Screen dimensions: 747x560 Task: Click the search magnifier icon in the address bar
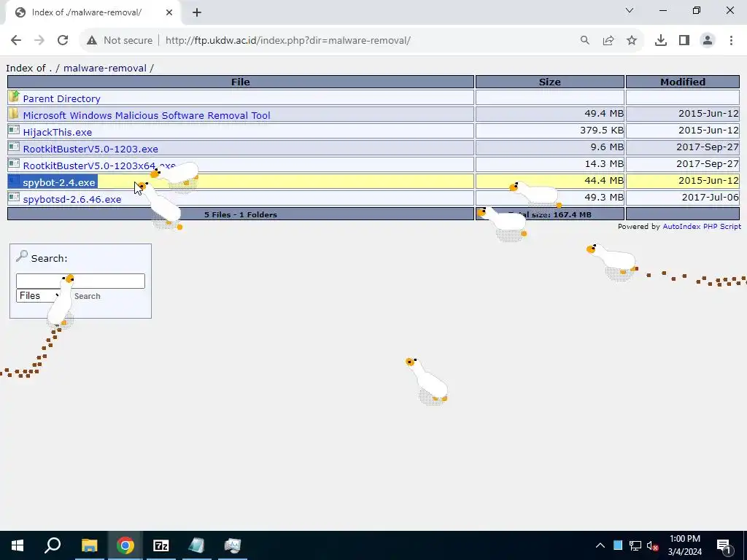[x=584, y=41]
